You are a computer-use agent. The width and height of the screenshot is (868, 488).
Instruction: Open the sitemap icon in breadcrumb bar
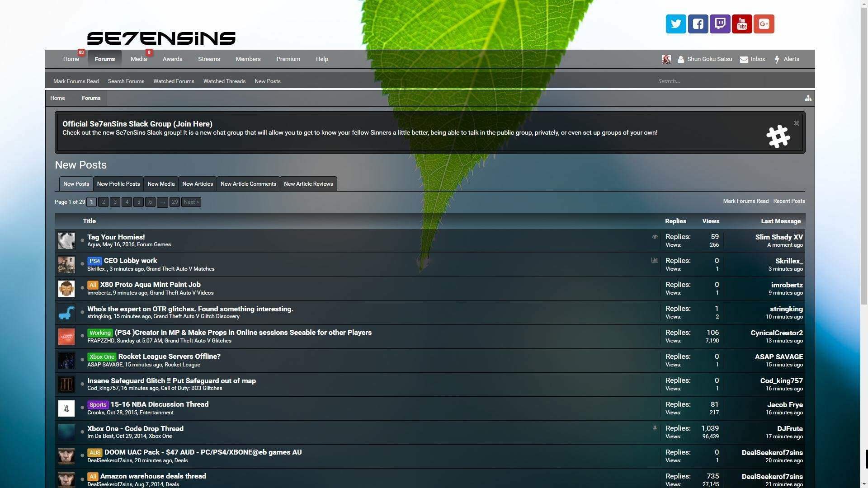(808, 98)
